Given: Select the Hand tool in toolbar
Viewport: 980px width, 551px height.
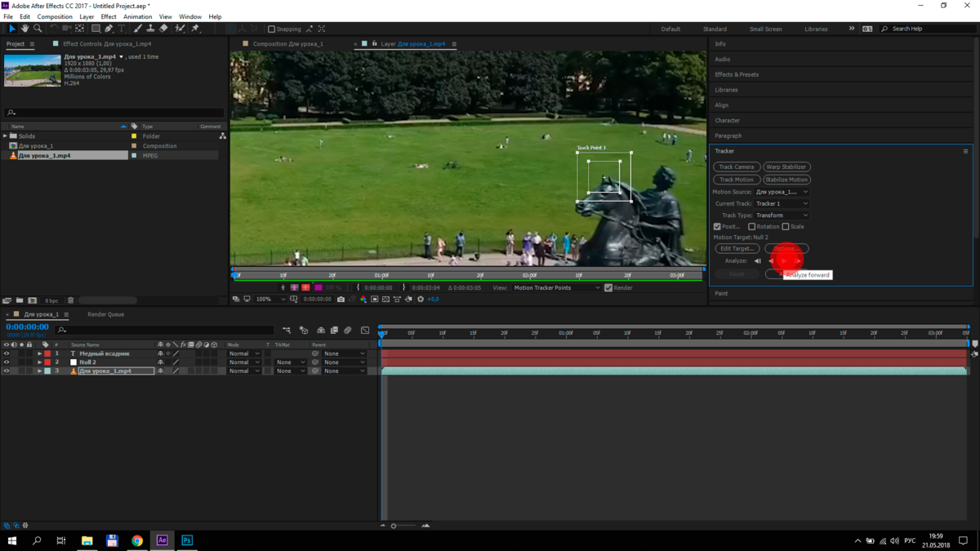Looking at the screenshot, I should (24, 29).
